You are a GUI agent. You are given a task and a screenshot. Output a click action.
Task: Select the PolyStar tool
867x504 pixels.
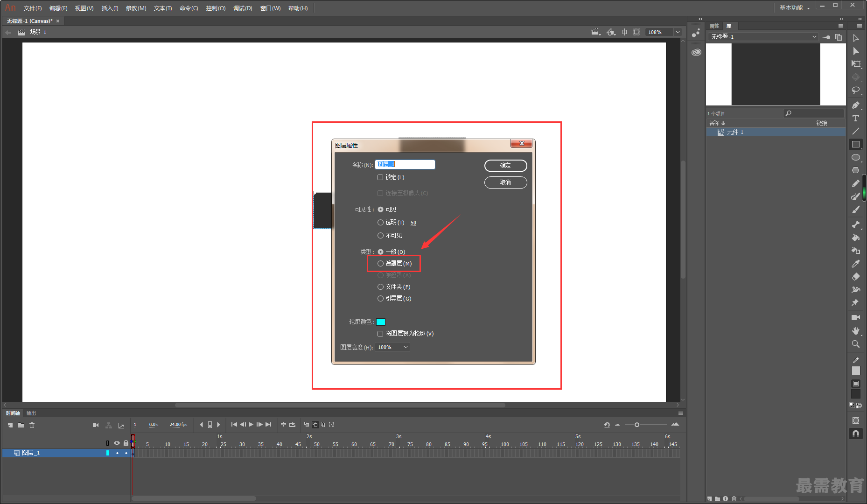coord(855,170)
